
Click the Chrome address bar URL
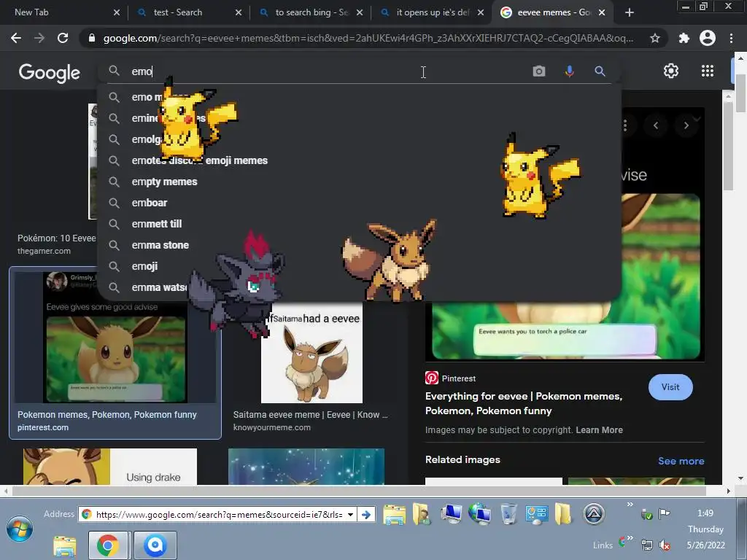tap(368, 38)
